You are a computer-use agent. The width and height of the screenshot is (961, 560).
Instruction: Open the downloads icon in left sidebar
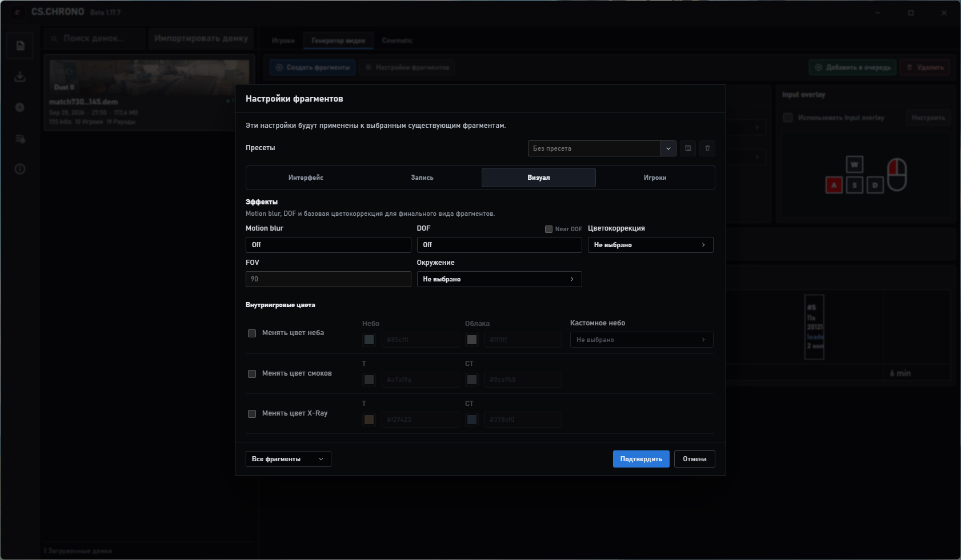pyautogui.click(x=20, y=76)
